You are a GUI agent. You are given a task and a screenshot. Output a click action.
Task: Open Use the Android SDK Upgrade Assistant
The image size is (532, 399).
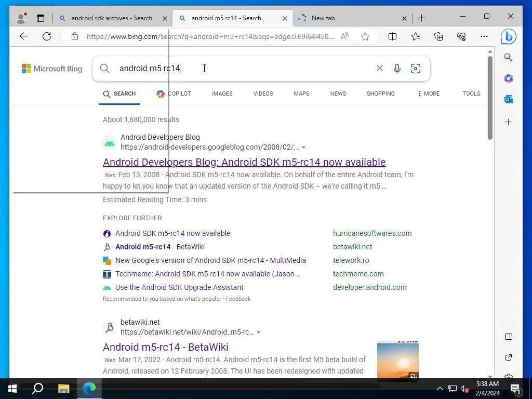[x=179, y=287]
